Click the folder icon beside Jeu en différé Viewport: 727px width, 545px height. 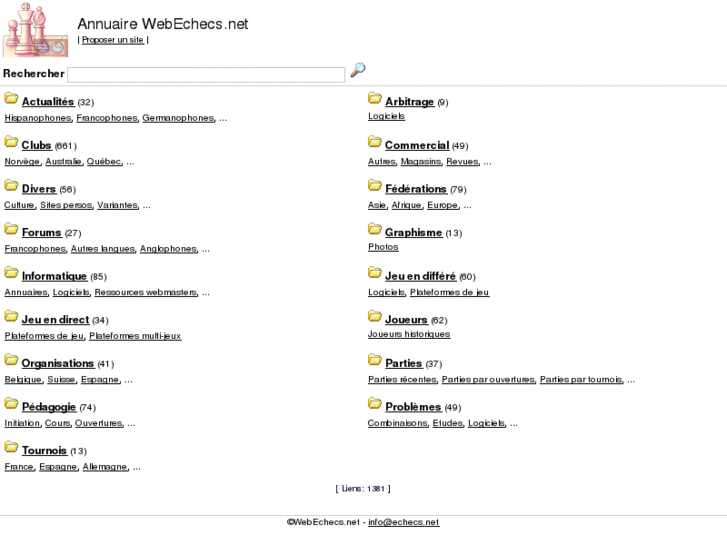pyautogui.click(x=375, y=273)
